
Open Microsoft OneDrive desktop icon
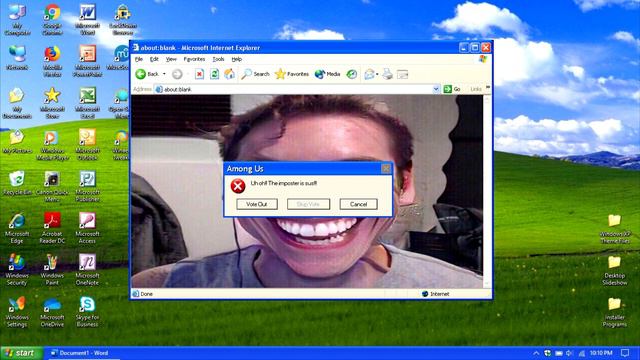(52, 312)
